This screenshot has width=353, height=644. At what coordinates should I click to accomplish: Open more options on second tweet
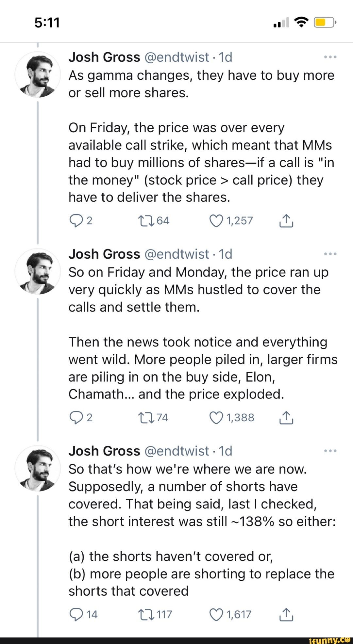pyautogui.click(x=330, y=254)
